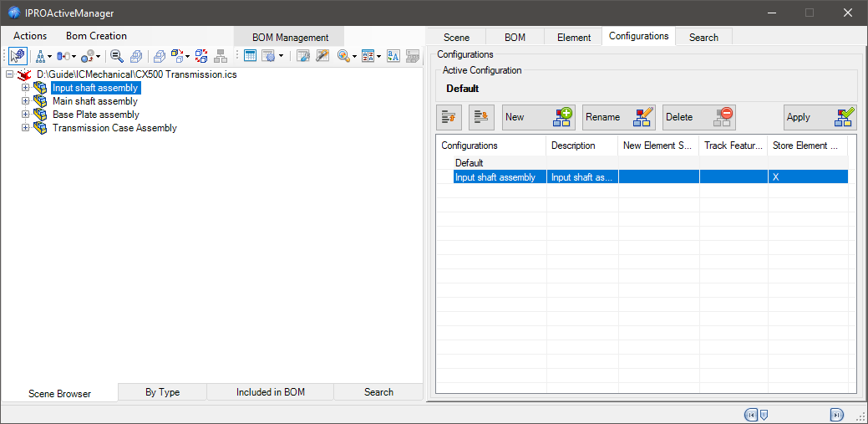Toggle New Element cell for Input shaft assembly row
This screenshot has width=868, height=424.
tap(658, 177)
